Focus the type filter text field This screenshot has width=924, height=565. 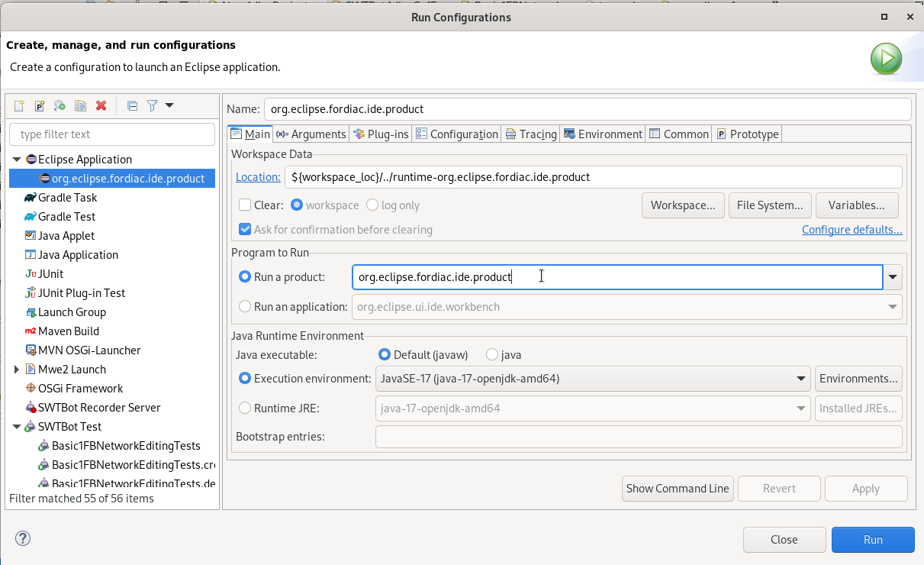pyautogui.click(x=111, y=133)
